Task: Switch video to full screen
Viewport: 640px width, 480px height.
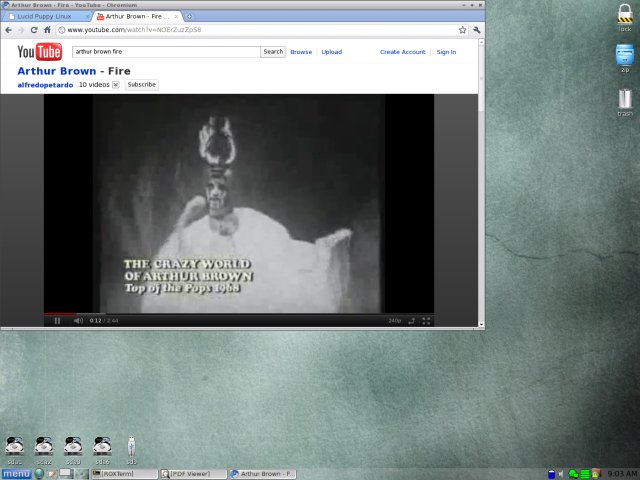Action: click(x=426, y=321)
